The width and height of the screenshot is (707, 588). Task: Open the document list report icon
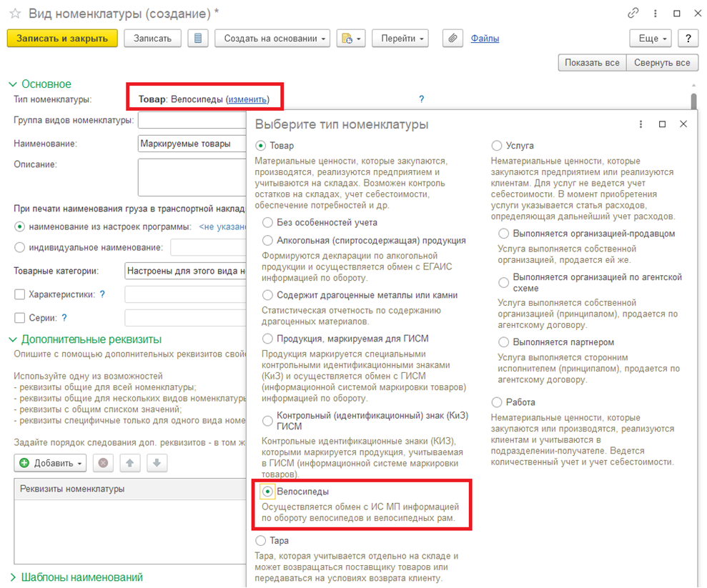198,39
